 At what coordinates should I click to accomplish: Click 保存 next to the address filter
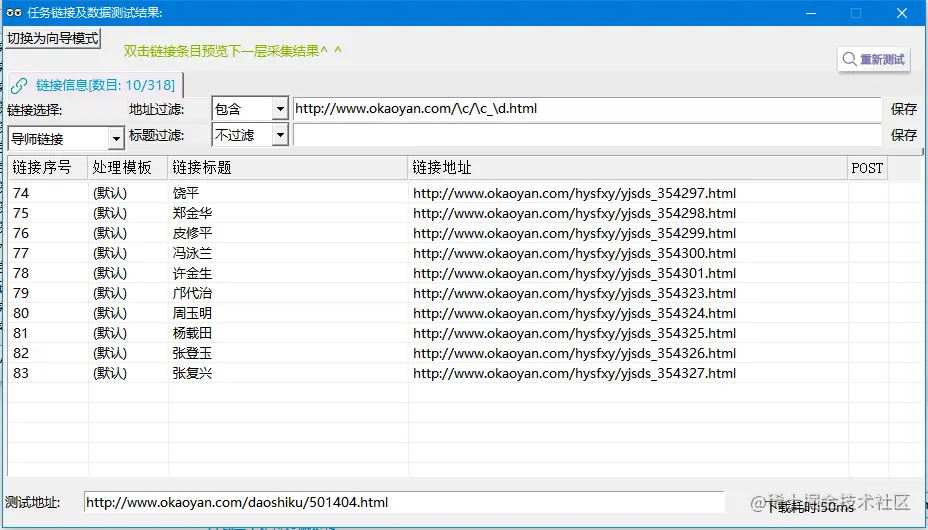pyautogui.click(x=904, y=109)
